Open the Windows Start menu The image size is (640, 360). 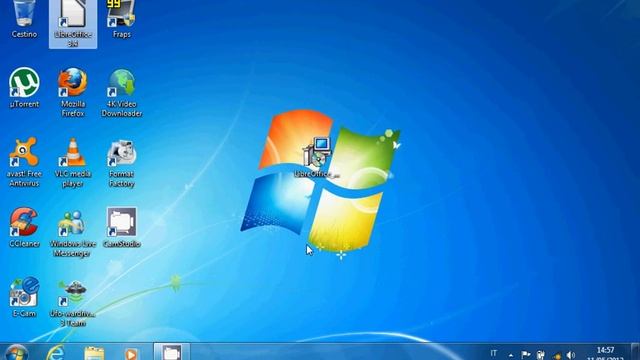(x=16, y=352)
